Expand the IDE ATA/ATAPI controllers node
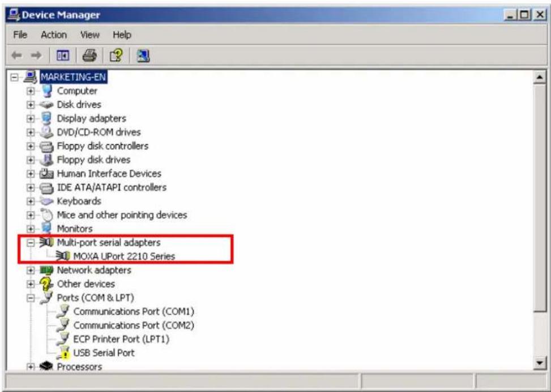551x392 pixels. click(x=31, y=187)
